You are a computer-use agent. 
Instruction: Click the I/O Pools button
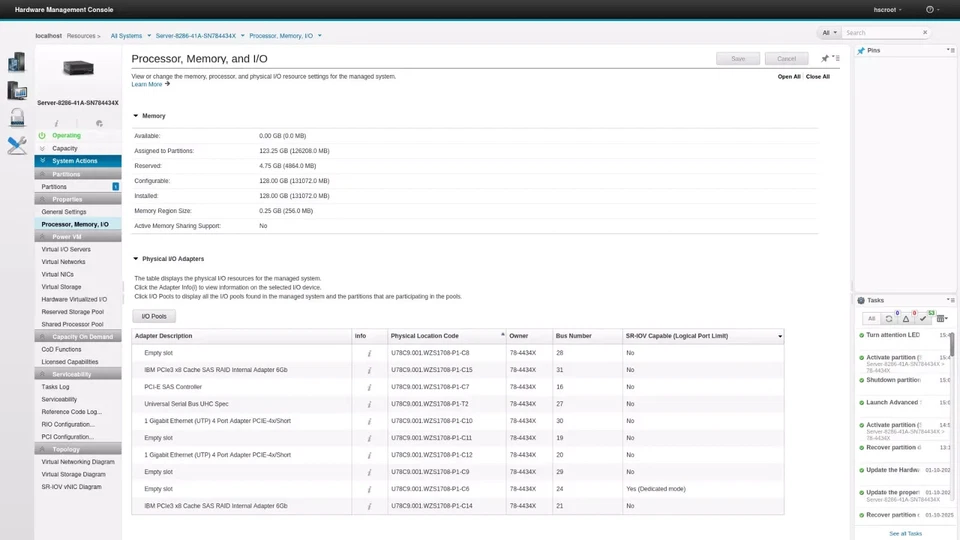coord(154,316)
